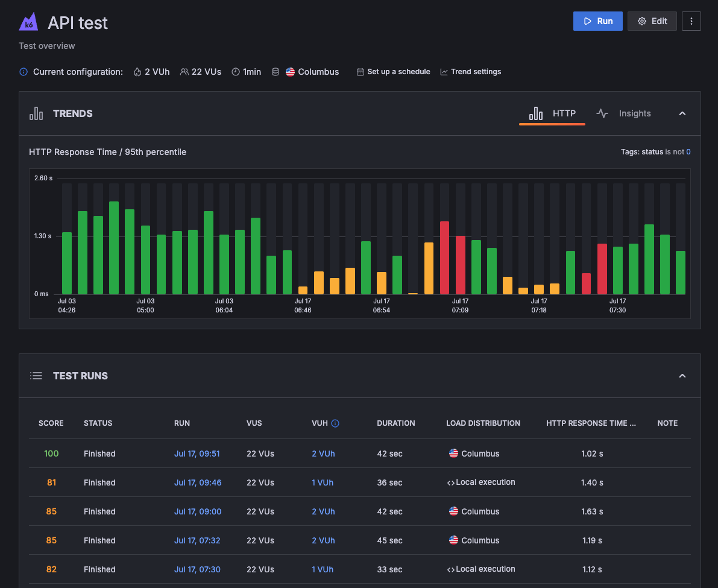
Task: Click the gear icon on the Edit button
Action: [643, 21]
